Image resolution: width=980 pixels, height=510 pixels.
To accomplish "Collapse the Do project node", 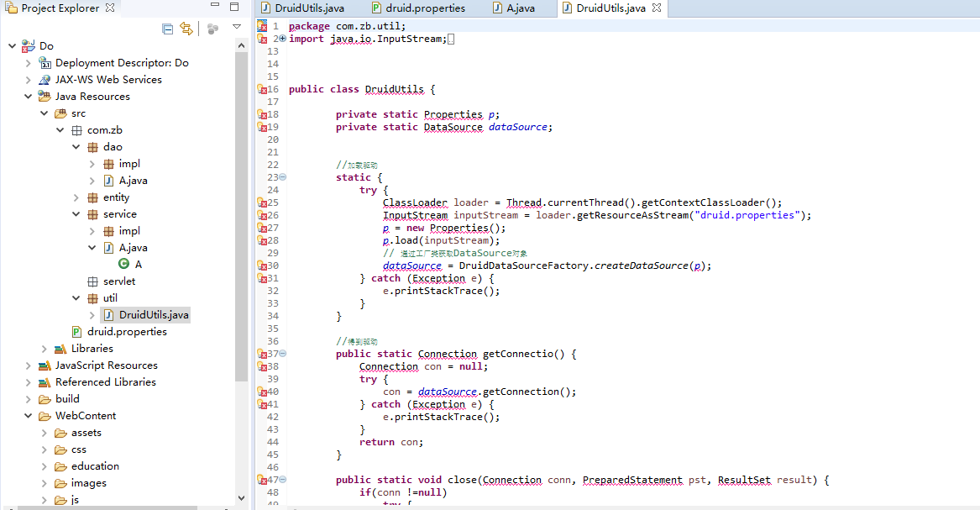I will point(12,45).
